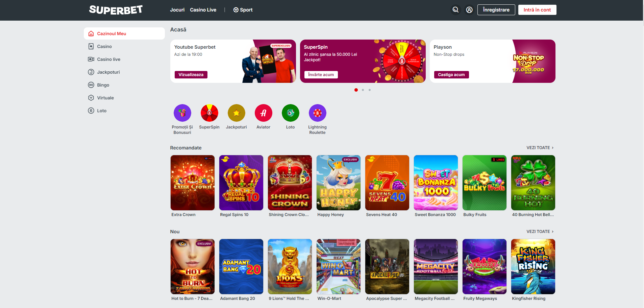Open the Sport tab in top navigation
The height and width of the screenshot is (308, 644).
(x=243, y=10)
